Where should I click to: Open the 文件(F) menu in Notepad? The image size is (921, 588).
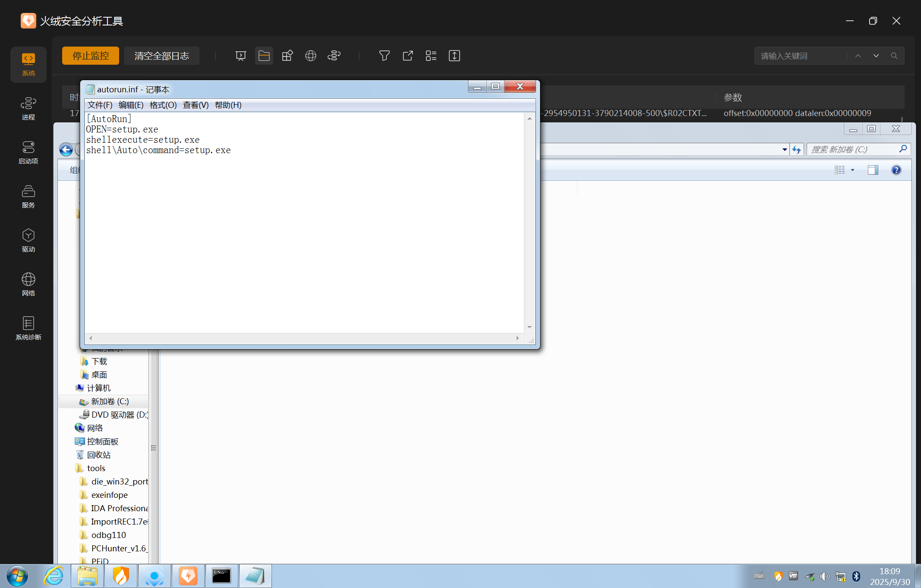pyautogui.click(x=100, y=105)
